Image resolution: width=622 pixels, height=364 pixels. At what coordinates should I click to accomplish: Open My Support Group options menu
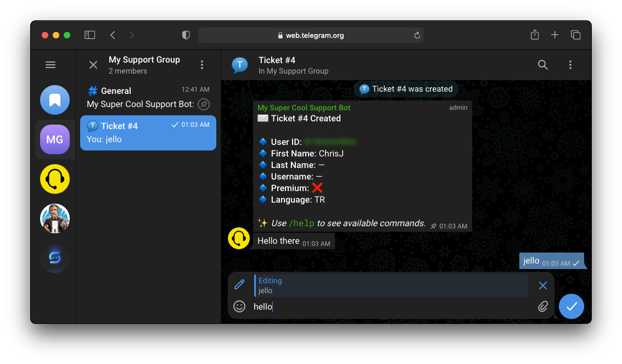click(202, 65)
